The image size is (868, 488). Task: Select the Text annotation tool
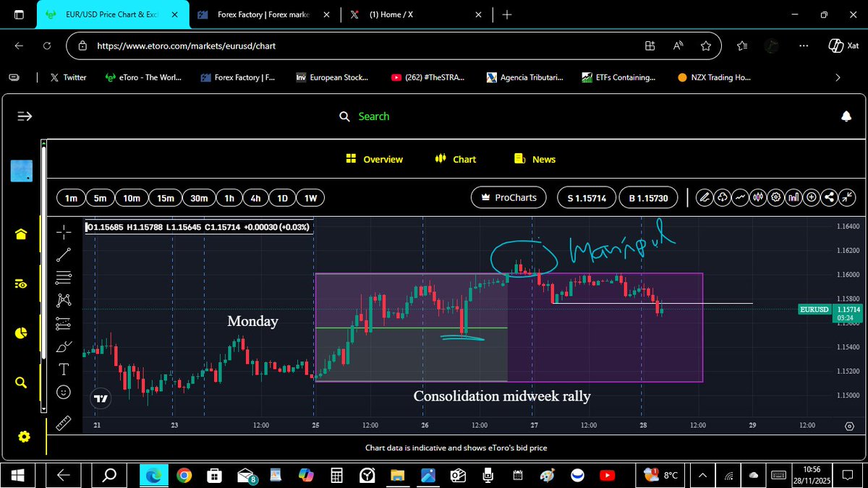(x=64, y=369)
